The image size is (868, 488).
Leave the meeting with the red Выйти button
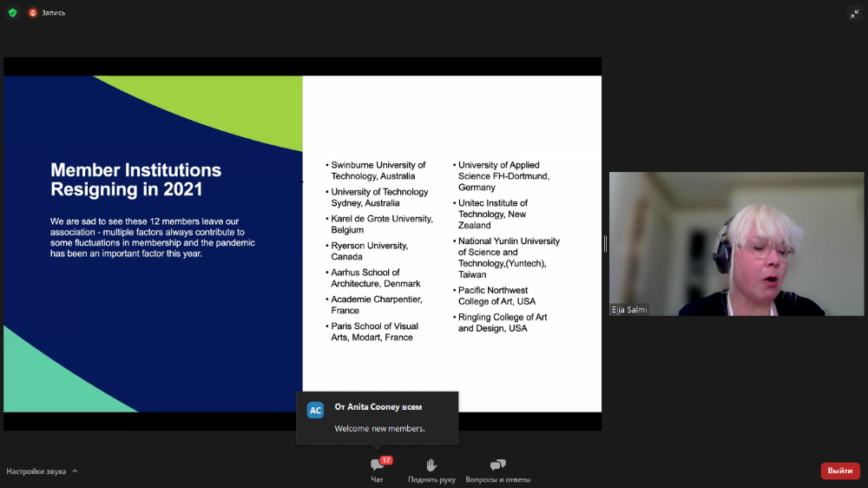(839, 471)
